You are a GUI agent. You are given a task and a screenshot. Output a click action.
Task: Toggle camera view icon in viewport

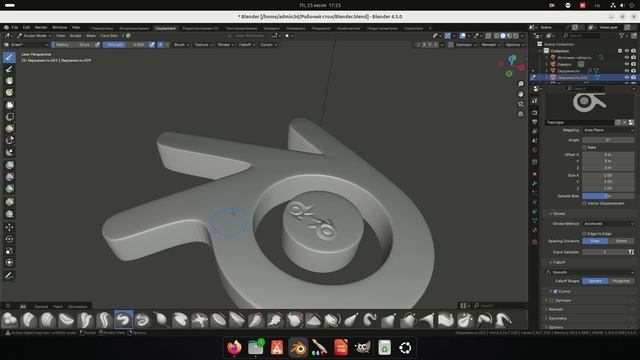[x=520, y=104]
